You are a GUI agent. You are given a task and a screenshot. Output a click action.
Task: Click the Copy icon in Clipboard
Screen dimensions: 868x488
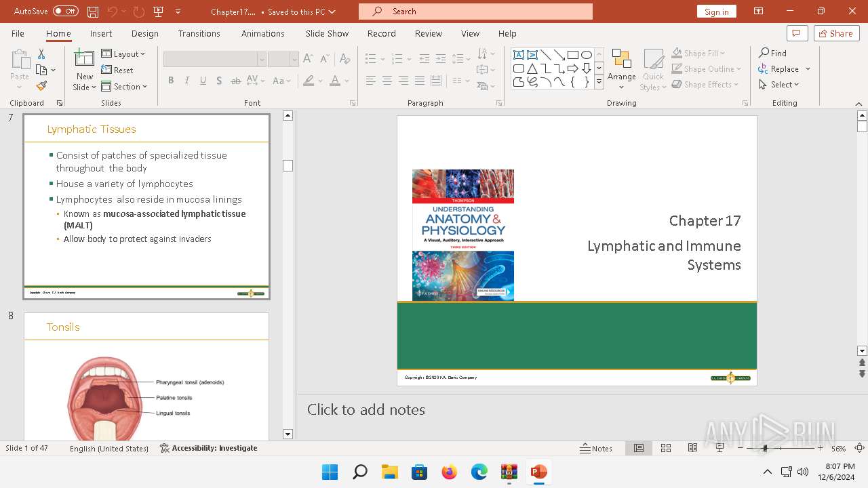pyautogui.click(x=42, y=70)
